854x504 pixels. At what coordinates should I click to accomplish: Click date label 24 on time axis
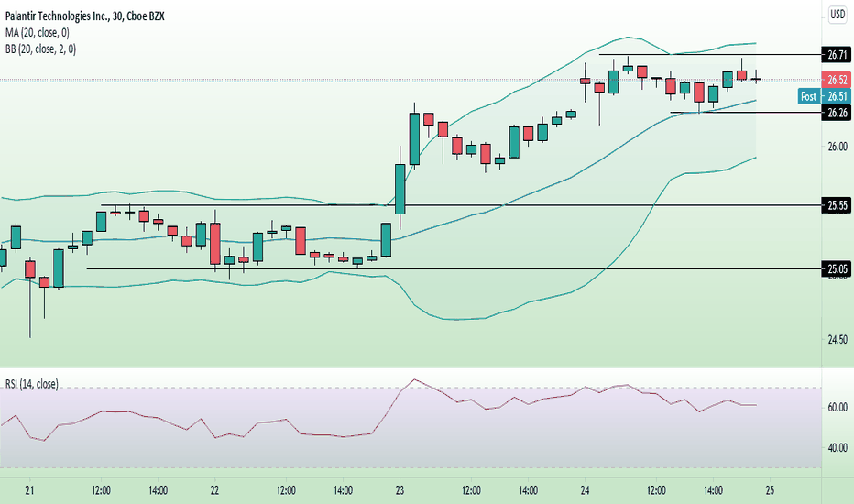point(585,490)
